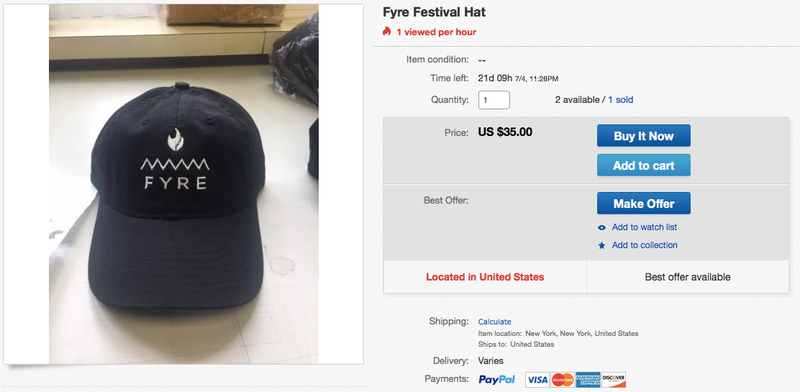Open the 1 sold link
800x392 pixels.
pos(620,100)
